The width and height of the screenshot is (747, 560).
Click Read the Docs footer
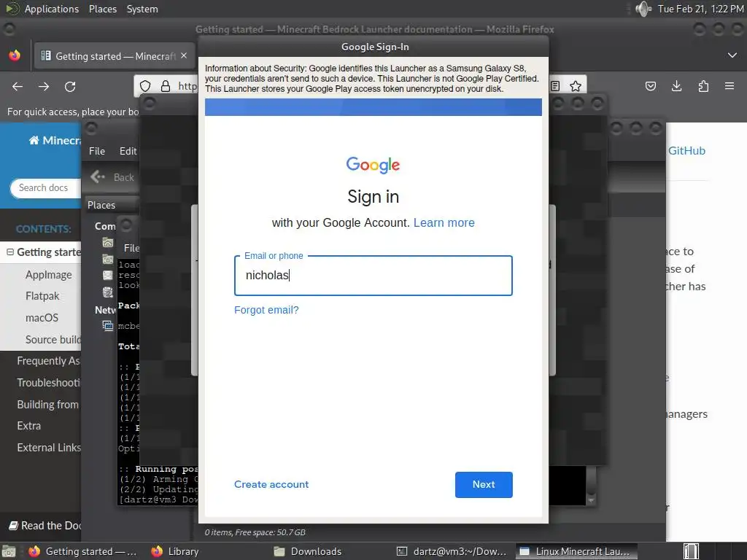pos(45,526)
